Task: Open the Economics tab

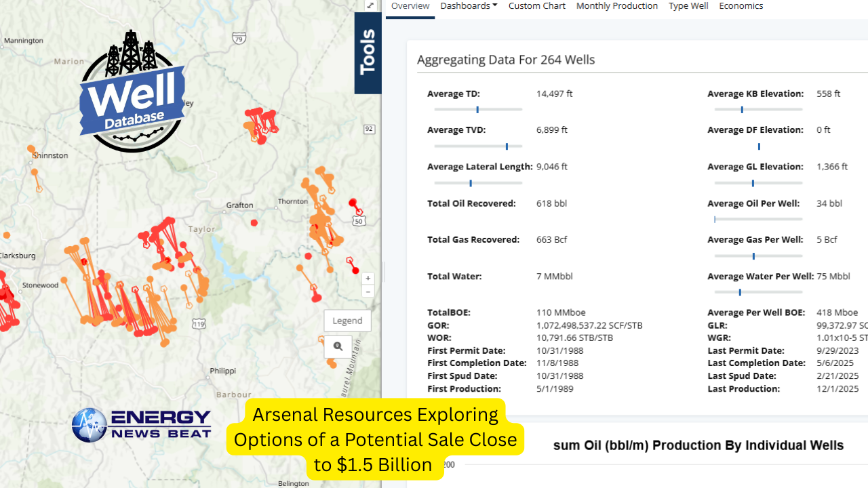Action: [741, 6]
